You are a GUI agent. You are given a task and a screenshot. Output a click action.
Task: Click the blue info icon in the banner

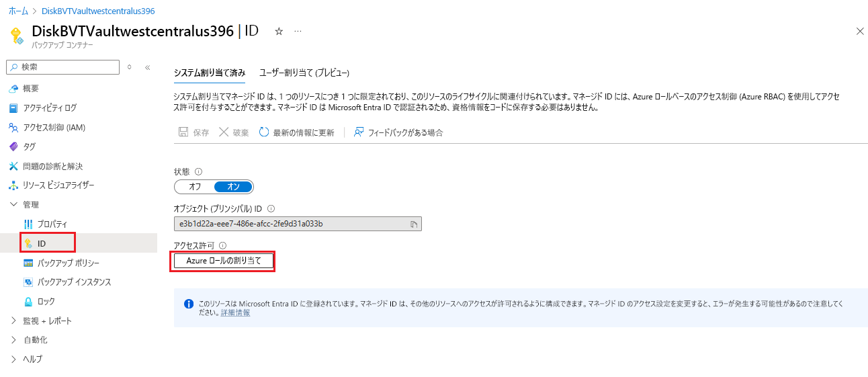(x=189, y=304)
